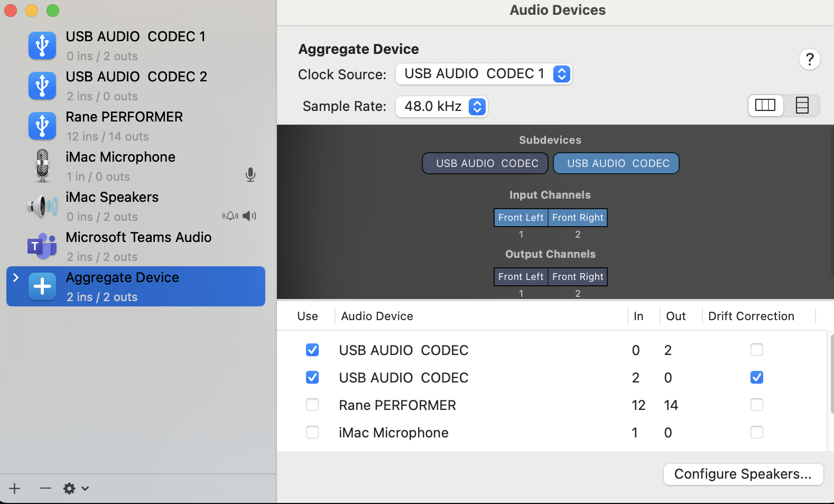Uncheck Use for second USB AUDIO CODEC row
Screen dimensions: 834x504
pos(312,377)
